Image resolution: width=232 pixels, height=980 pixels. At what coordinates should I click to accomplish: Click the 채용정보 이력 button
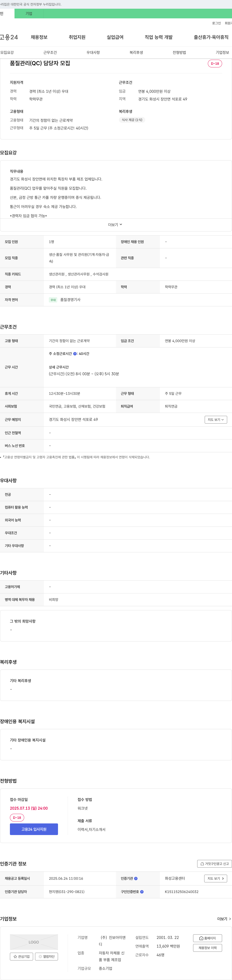coord(207,948)
